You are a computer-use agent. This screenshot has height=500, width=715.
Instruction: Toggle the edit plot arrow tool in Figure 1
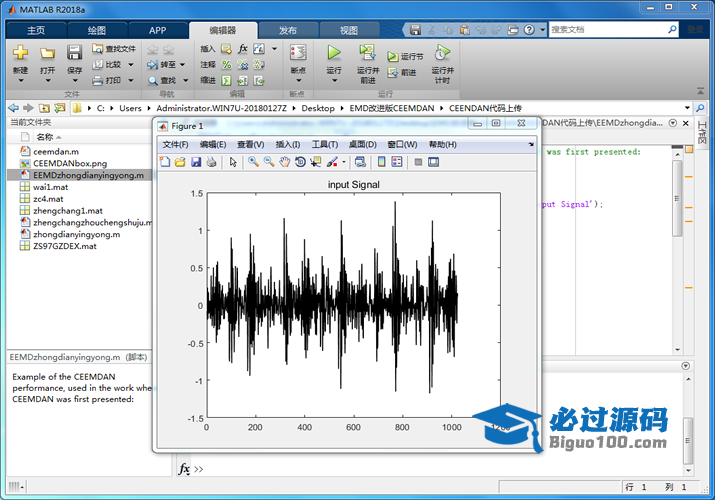233,162
